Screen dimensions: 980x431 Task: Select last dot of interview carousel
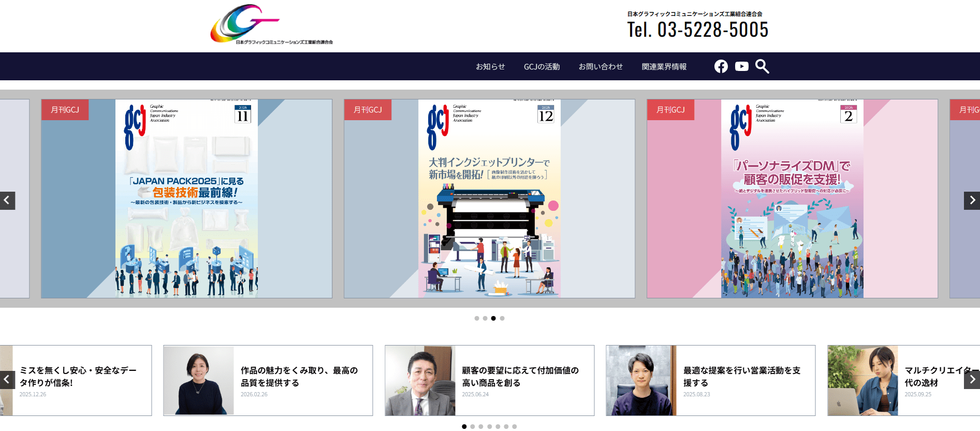click(x=515, y=427)
